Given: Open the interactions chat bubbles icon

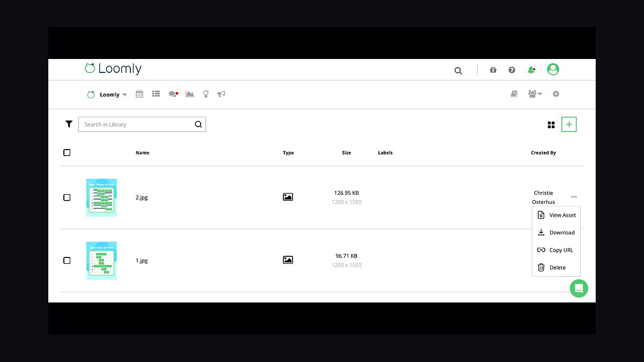Looking at the screenshot, I should (173, 94).
